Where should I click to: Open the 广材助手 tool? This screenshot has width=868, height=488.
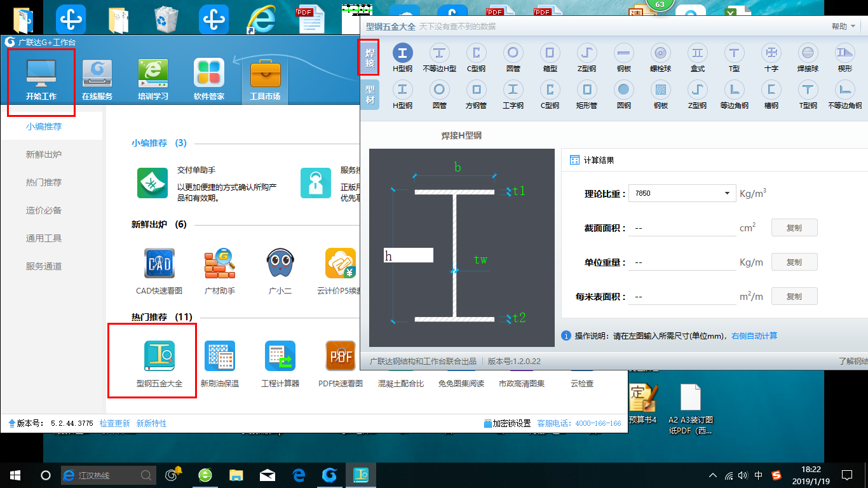tap(220, 271)
